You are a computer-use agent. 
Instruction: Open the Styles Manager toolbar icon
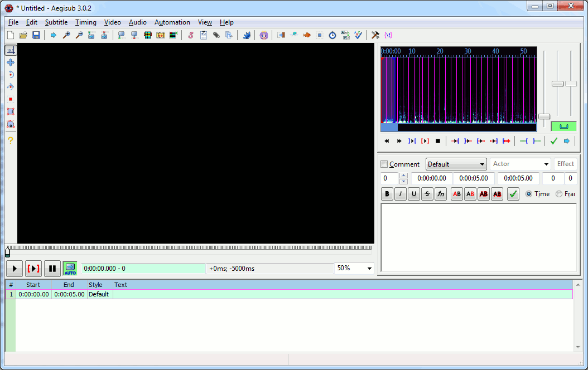[190, 35]
